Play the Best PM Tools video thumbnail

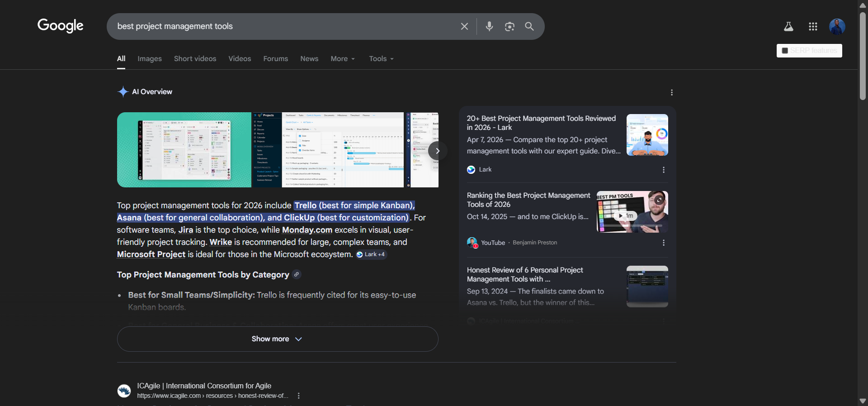[632, 212]
